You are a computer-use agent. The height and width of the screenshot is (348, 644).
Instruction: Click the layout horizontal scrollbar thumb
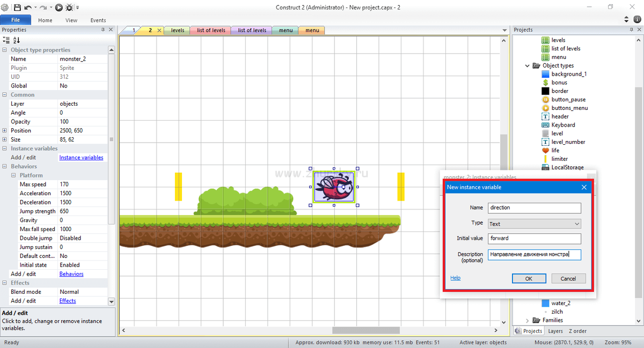366,330
